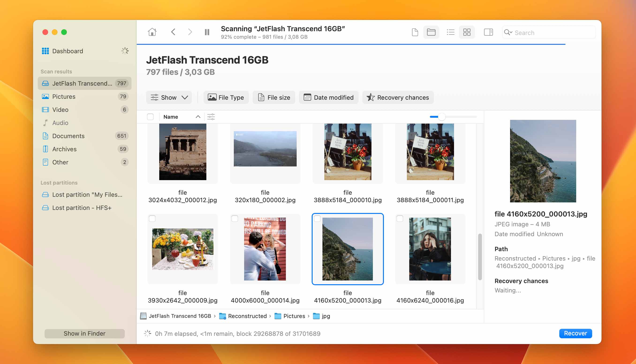The height and width of the screenshot is (364, 636).
Task: Toggle the preview side panel icon
Action: point(488,32)
